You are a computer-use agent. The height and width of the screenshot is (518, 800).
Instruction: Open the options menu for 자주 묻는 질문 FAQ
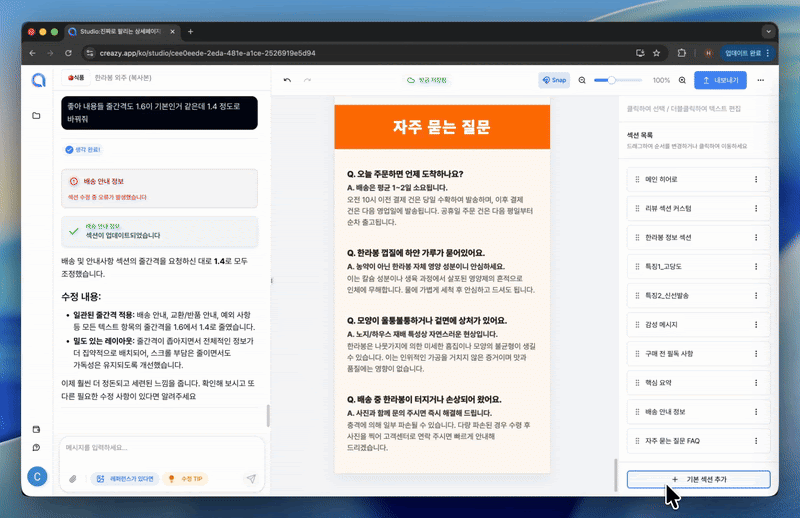pos(756,440)
